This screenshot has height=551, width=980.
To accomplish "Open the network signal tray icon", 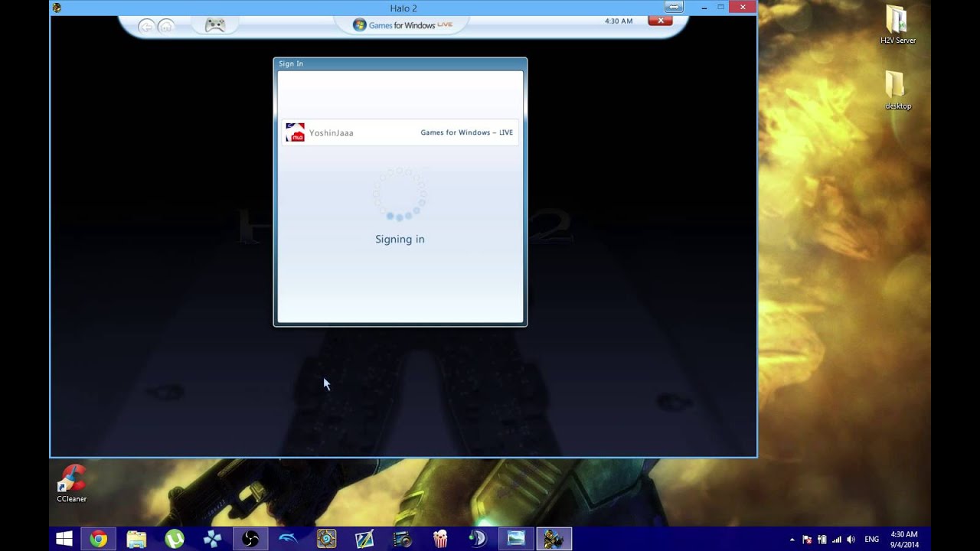I will pos(836,540).
